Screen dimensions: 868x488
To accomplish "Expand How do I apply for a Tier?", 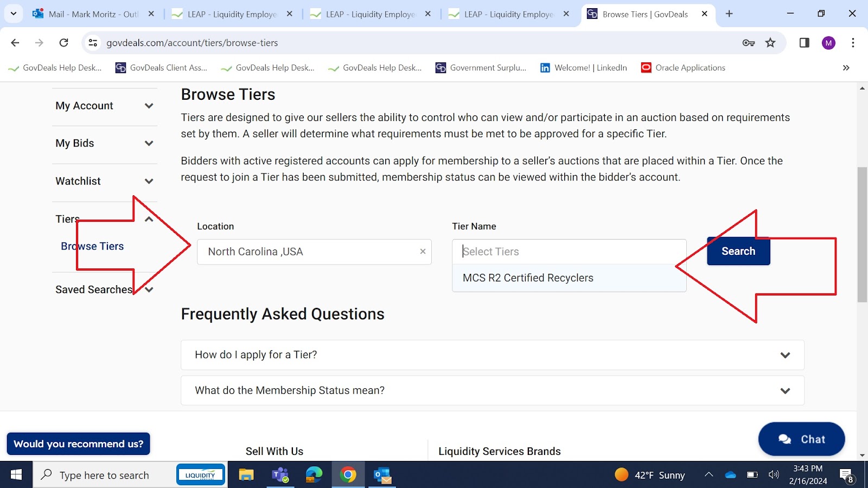I will tap(492, 355).
